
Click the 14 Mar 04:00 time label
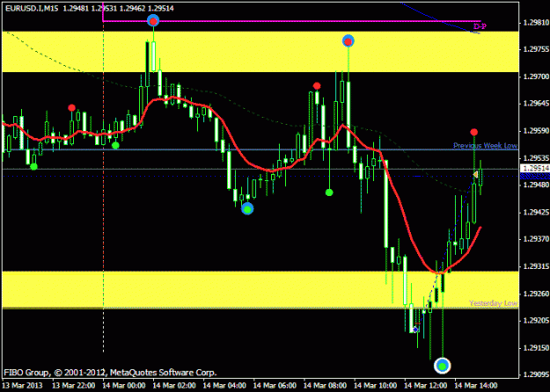[x=224, y=385]
